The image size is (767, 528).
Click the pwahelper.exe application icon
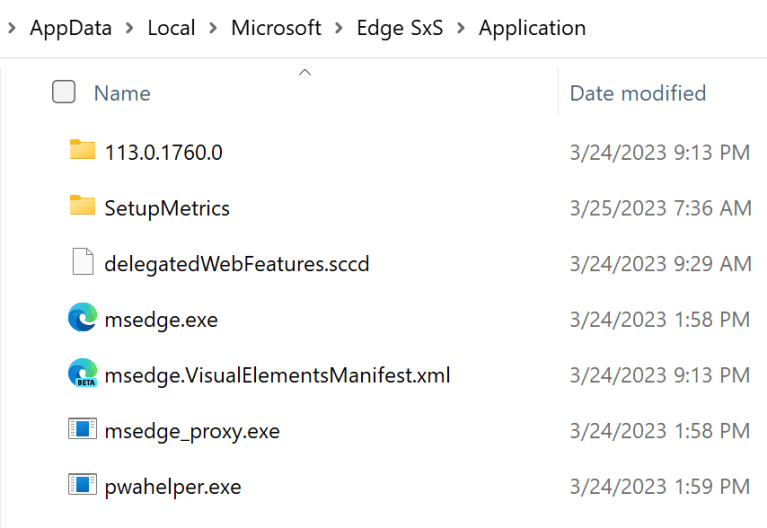(x=82, y=487)
